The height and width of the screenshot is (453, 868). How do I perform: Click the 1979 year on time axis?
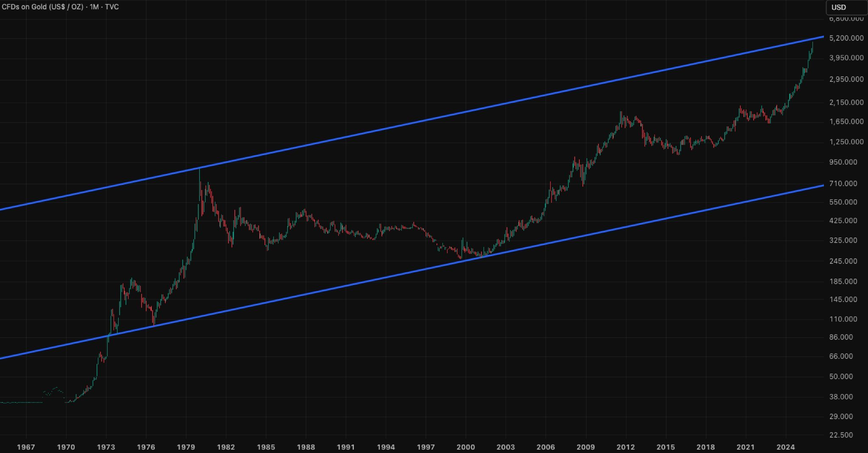186,447
